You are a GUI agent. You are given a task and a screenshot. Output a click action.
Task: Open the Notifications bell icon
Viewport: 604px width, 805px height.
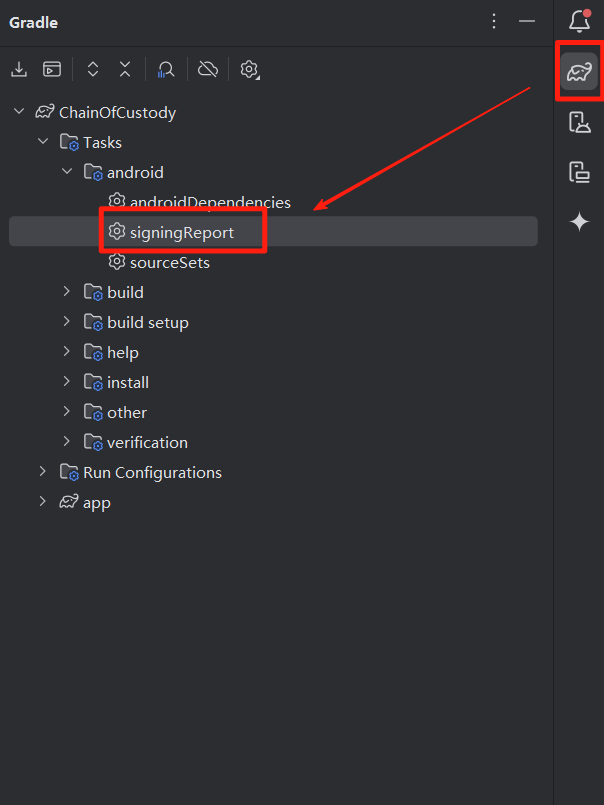(579, 21)
